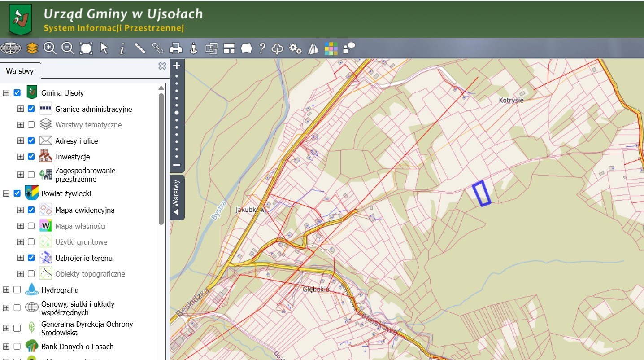Screen dimensions: 644x360
Task: Click the layer panel scrollbar thumb
Action: click(x=161, y=159)
